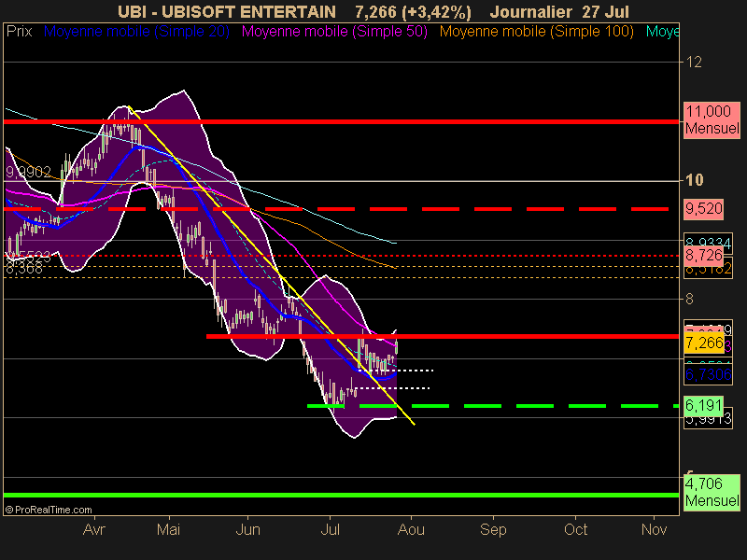747x560 pixels.
Task: Click the "12" price axis label
Action: pyautogui.click(x=694, y=62)
